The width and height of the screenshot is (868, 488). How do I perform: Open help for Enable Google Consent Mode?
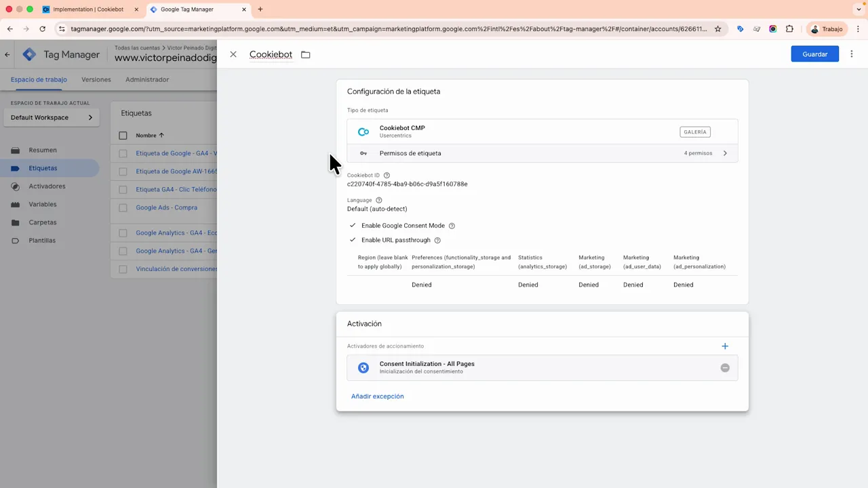click(452, 226)
